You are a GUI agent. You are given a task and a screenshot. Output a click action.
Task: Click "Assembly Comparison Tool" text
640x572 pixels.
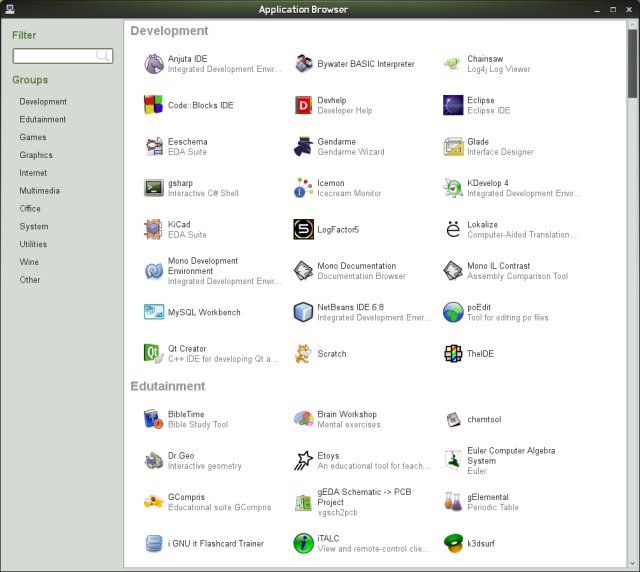coord(518,276)
